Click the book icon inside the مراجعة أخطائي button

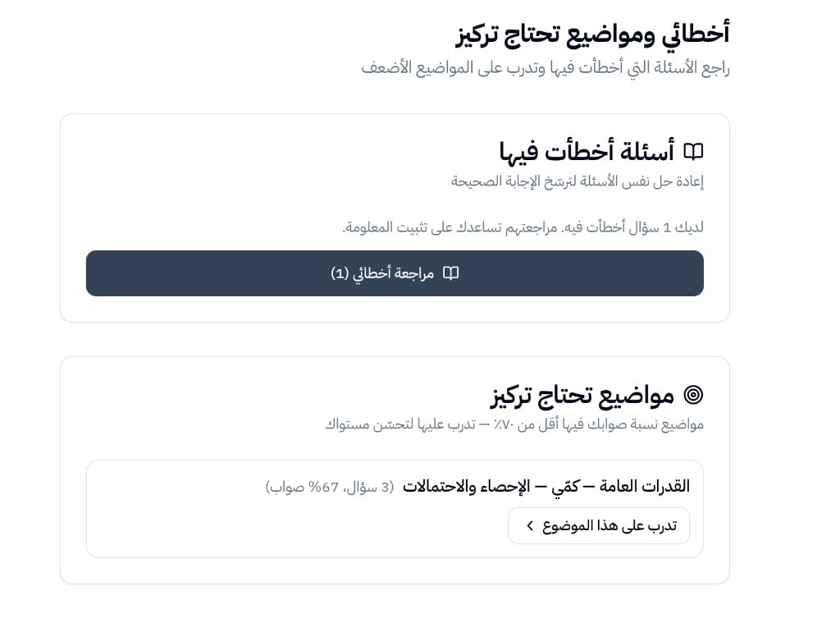450,273
